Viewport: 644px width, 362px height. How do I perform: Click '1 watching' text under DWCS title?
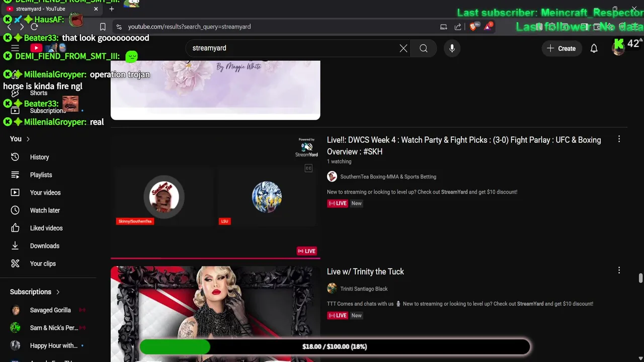pyautogui.click(x=339, y=161)
